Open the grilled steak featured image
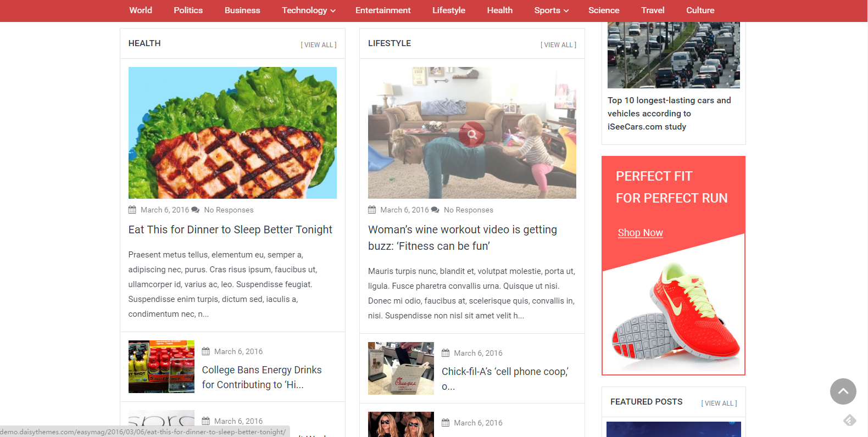Viewport: 868px width, 437px height. coord(232,133)
